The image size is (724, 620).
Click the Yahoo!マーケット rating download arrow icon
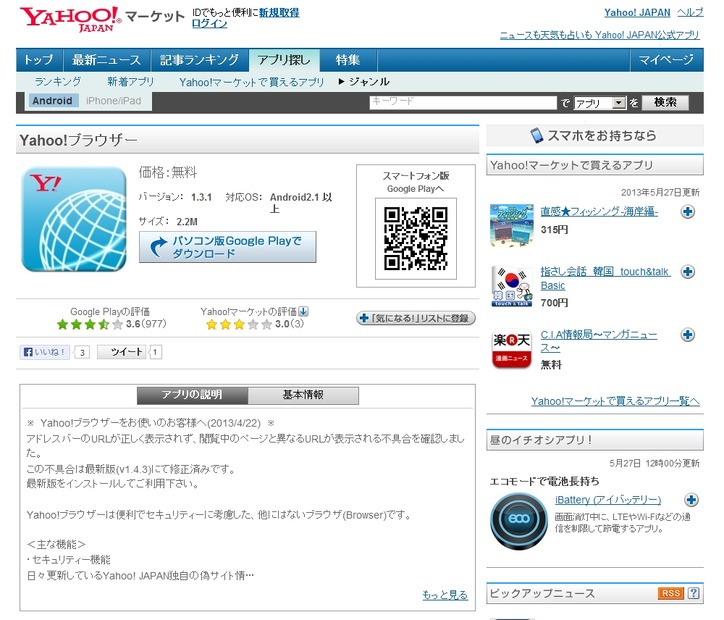click(x=303, y=312)
